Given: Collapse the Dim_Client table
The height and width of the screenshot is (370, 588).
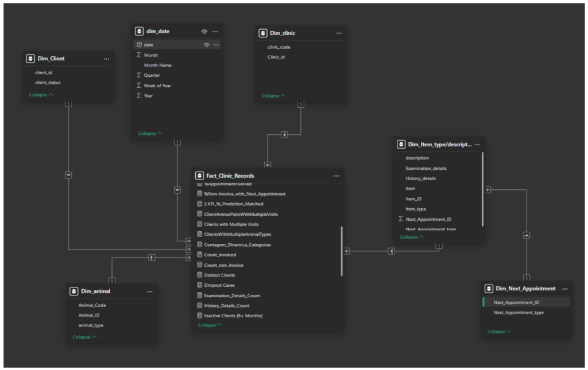Looking at the screenshot, I should [x=41, y=95].
